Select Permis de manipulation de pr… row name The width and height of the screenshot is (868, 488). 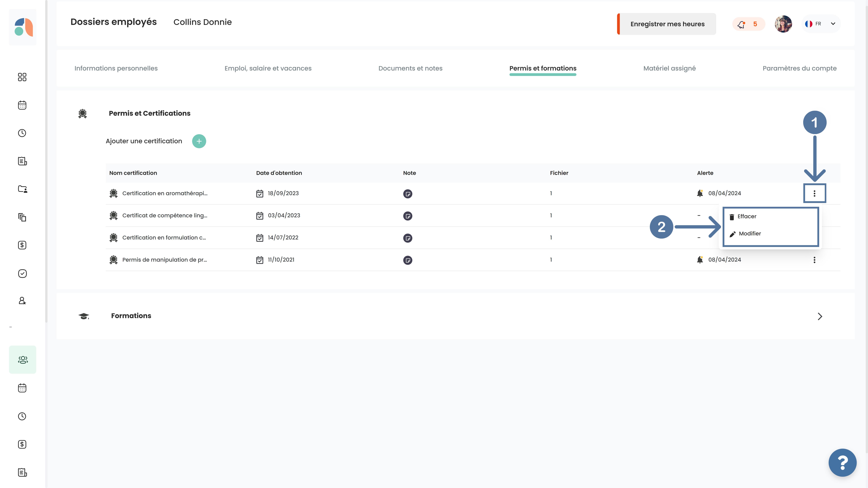click(164, 260)
